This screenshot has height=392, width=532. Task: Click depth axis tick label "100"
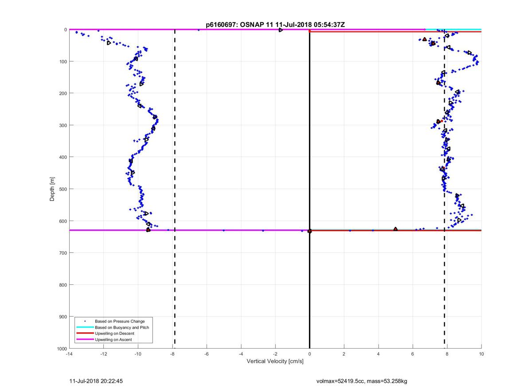(x=63, y=61)
